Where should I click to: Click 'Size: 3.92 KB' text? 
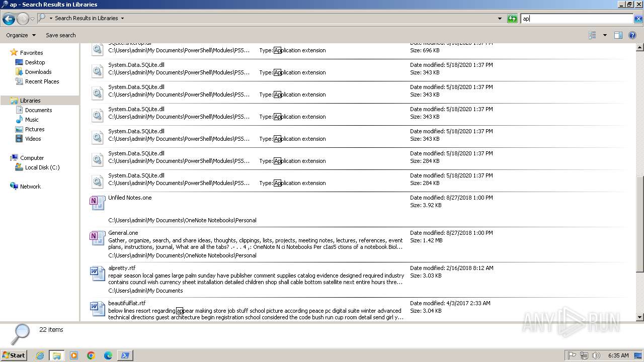[426, 205]
